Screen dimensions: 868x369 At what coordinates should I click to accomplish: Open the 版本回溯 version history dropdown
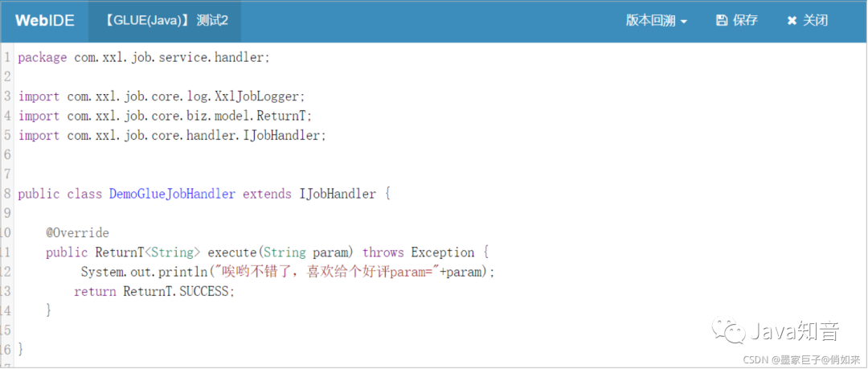pyautogui.click(x=657, y=21)
